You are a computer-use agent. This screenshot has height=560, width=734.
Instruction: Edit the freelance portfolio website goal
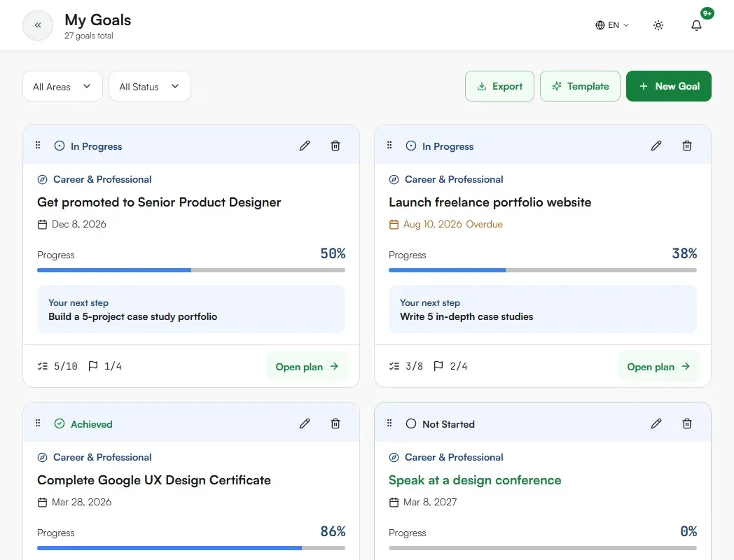click(656, 146)
